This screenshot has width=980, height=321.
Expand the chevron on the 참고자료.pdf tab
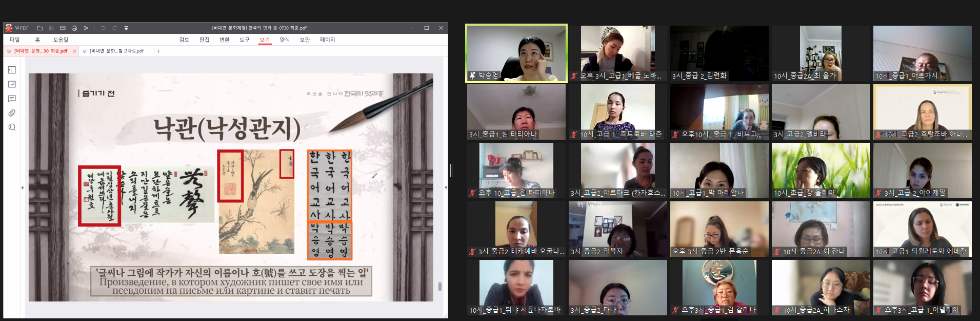point(85,51)
